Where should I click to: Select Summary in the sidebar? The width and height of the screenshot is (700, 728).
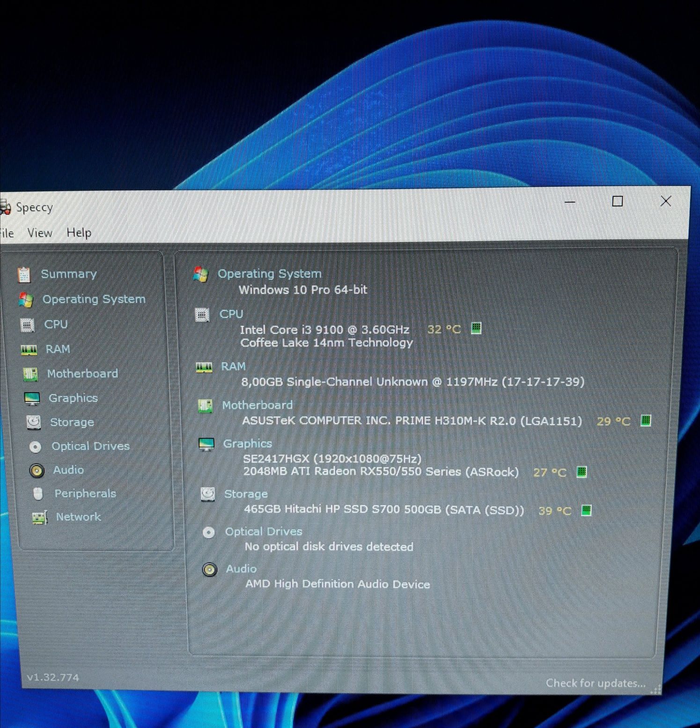(69, 274)
